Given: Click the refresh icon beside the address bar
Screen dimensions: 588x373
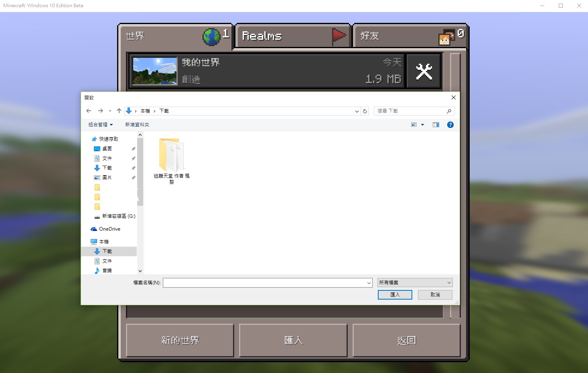Looking at the screenshot, I should pyautogui.click(x=365, y=111).
